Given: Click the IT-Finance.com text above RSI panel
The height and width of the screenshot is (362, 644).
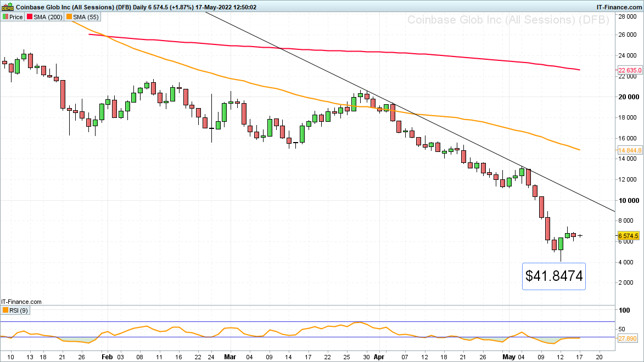Looking at the screenshot, I should [x=21, y=302].
